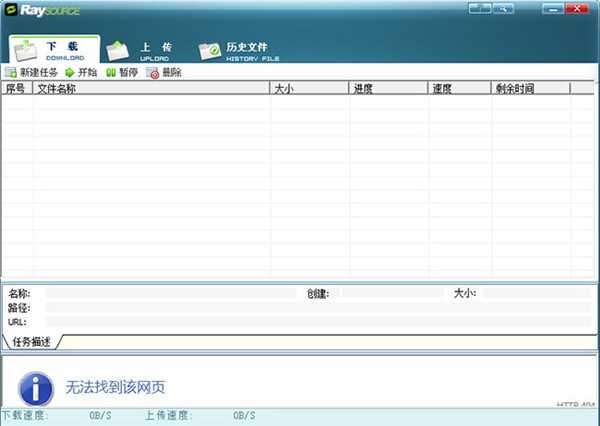
Task: Click the 速度 column header
Action: click(x=460, y=89)
